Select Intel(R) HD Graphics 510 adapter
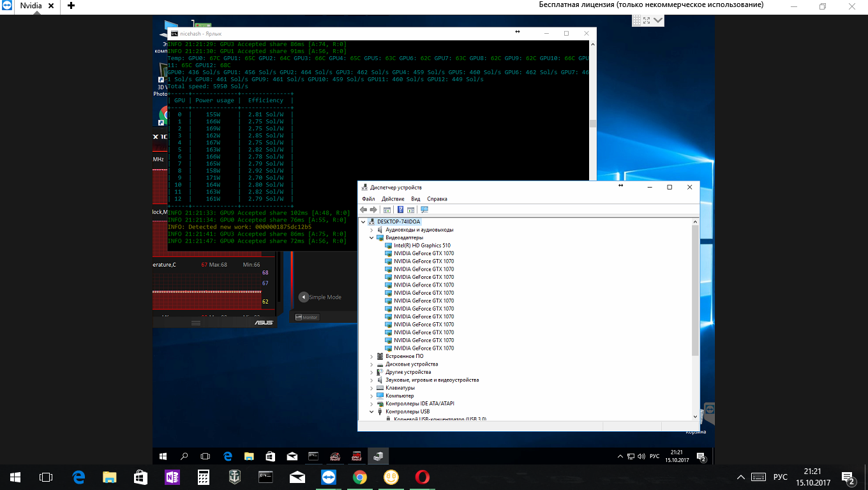This screenshot has width=868, height=490. click(x=422, y=246)
